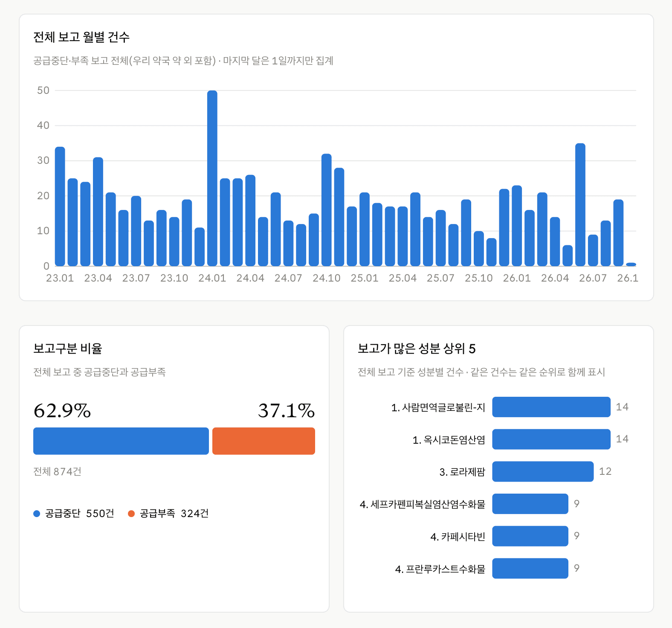This screenshot has width=672, height=628.
Task: Select the '3. 로라제팜' ingredient label
Action: click(x=462, y=472)
